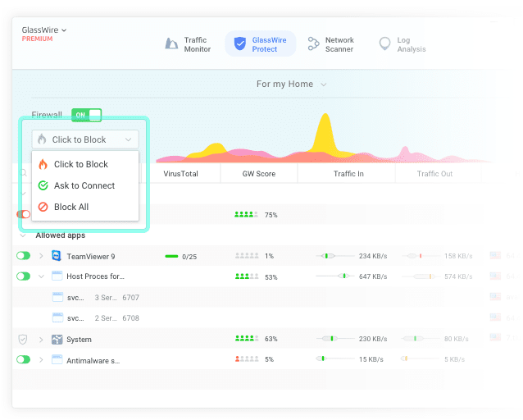The height and width of the screenshot is (420, 523).
Task: Click the System Traffic In slider
Action: tap(334, 339)
